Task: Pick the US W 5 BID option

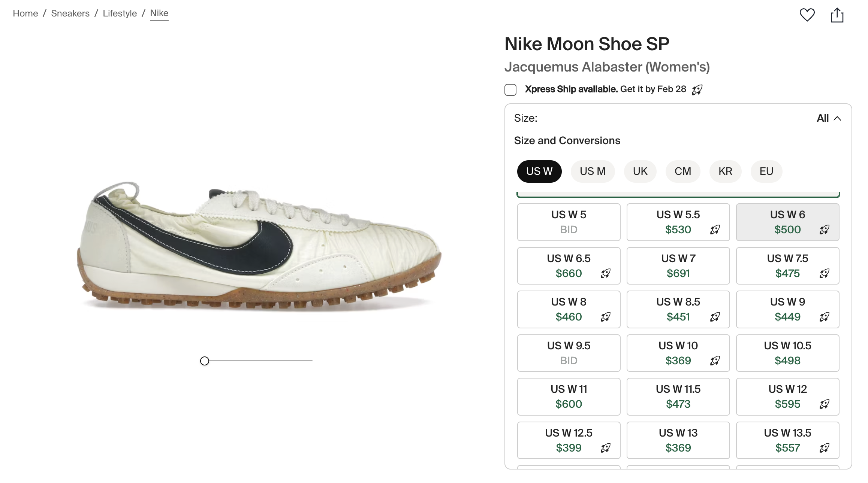Action: point(569,222)
